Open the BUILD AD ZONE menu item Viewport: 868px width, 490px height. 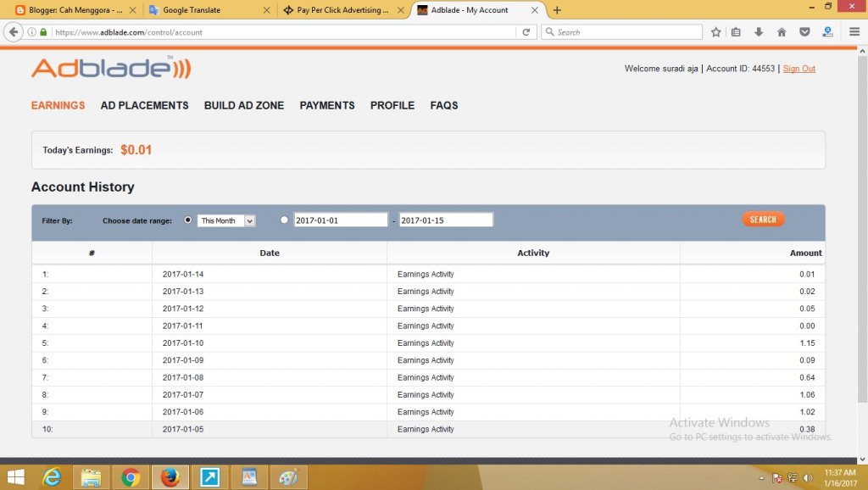pos(244,105)
